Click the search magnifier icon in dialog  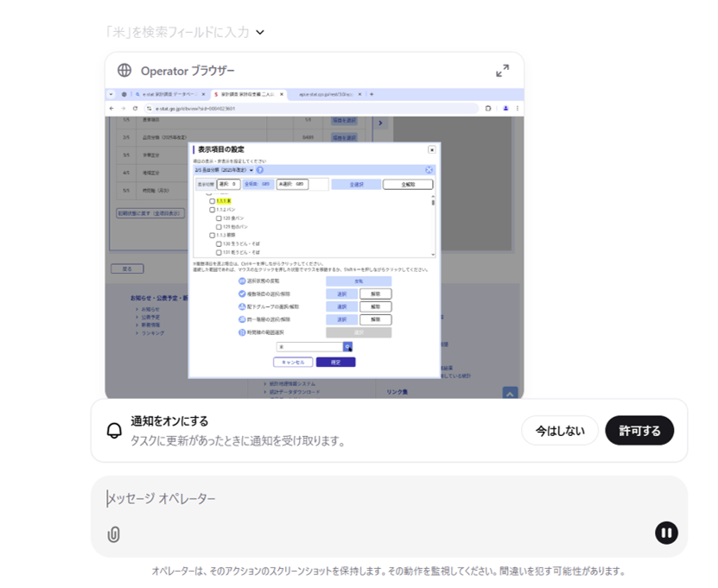coord(348,346)
